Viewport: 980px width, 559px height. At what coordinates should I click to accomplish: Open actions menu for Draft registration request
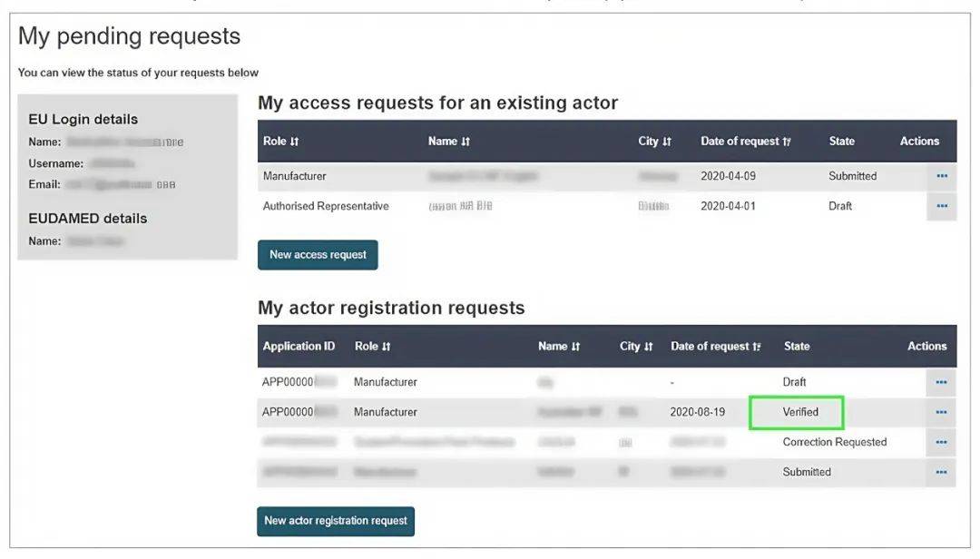pos(941,382)
